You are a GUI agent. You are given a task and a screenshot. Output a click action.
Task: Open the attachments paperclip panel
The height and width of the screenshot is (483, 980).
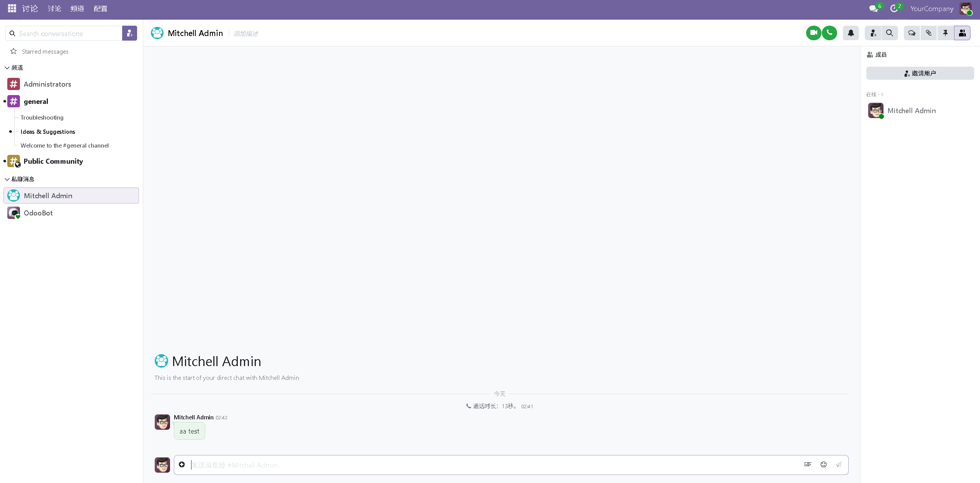coord(928,33)
